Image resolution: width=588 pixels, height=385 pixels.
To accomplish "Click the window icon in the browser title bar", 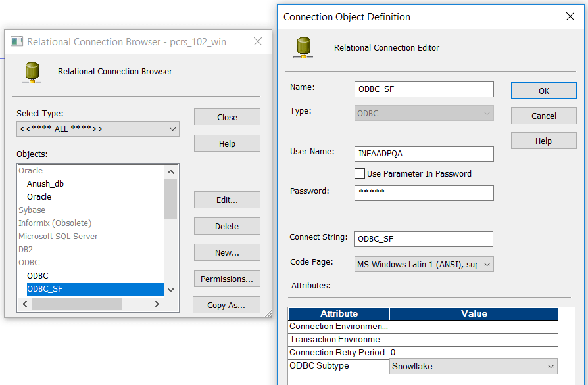I will (16, 41).
